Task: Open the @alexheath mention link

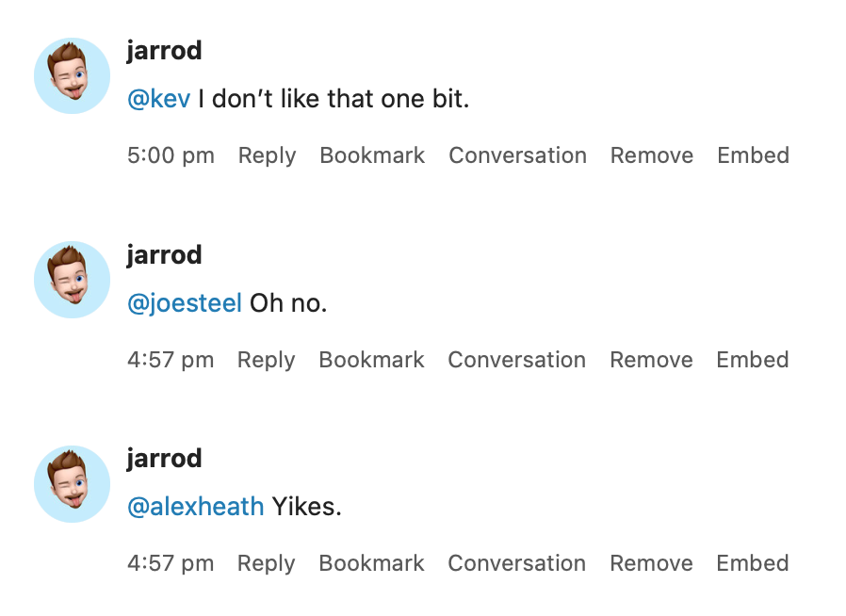Action: pyautogui.click(x=195, y=507)
